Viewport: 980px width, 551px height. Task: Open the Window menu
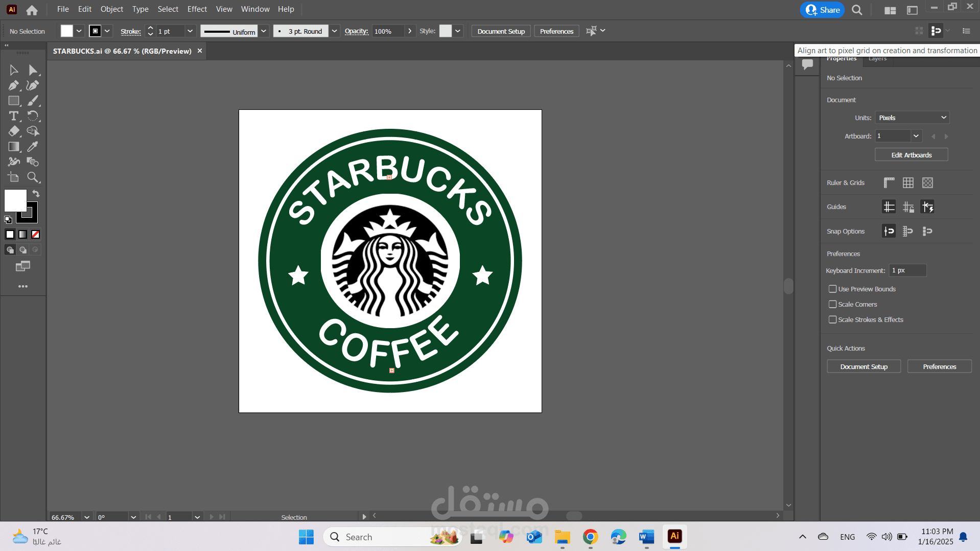click(x=255, y=9)
